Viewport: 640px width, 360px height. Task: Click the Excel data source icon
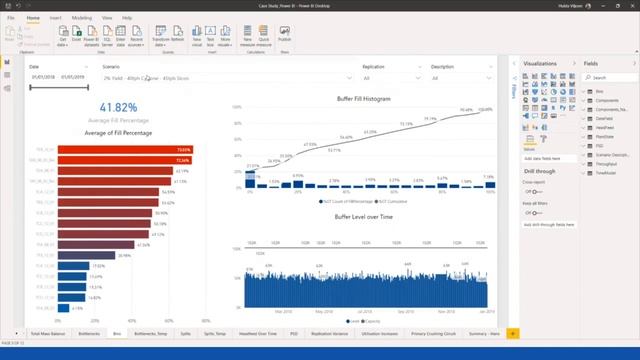pyautogui.click(x=76, y=33)
